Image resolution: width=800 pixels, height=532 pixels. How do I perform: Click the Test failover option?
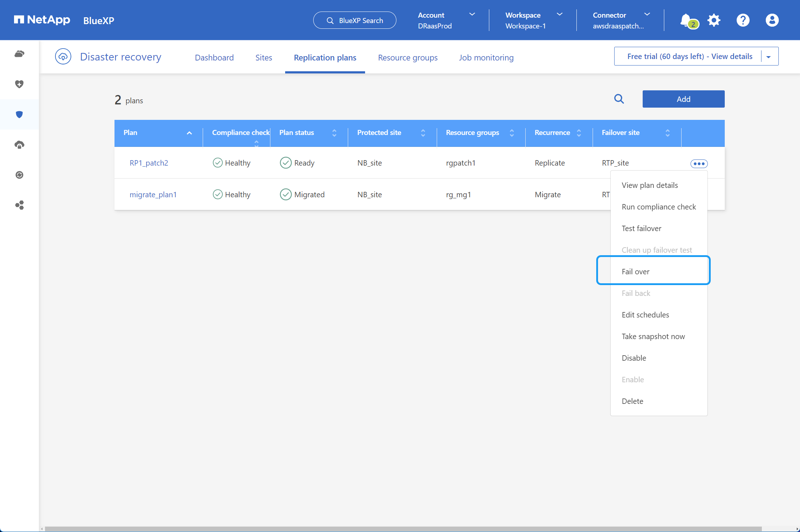642,228
